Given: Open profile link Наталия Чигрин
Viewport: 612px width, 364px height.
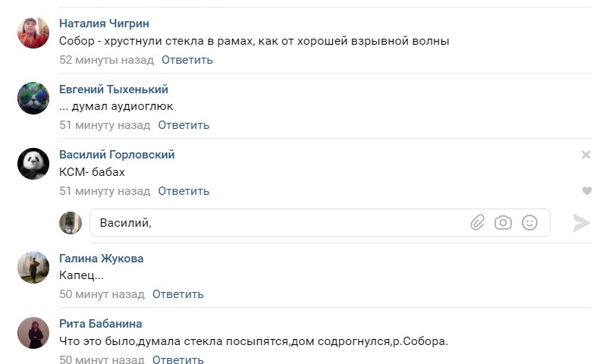Looking at the screenshot, I should point(104,24).
